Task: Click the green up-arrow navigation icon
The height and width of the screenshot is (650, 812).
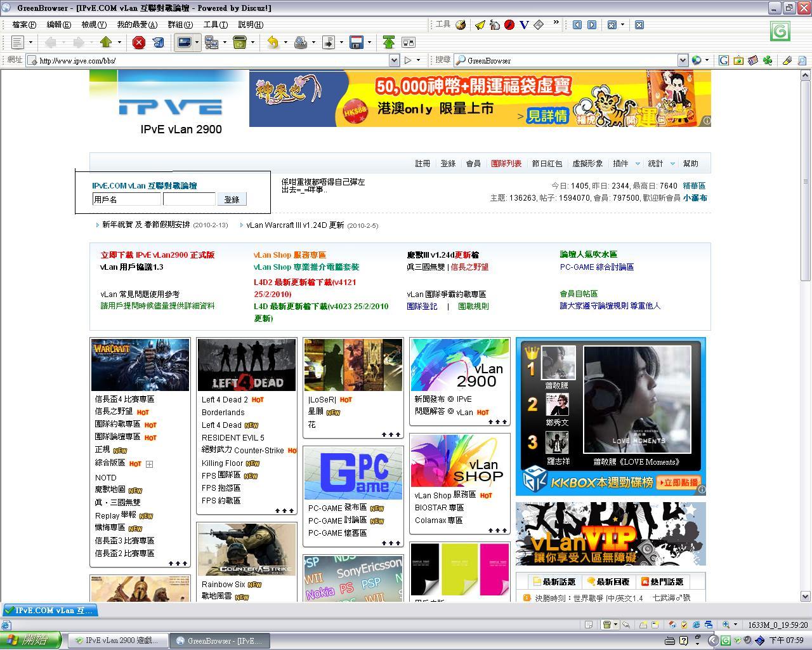Action: pos(106,43)
